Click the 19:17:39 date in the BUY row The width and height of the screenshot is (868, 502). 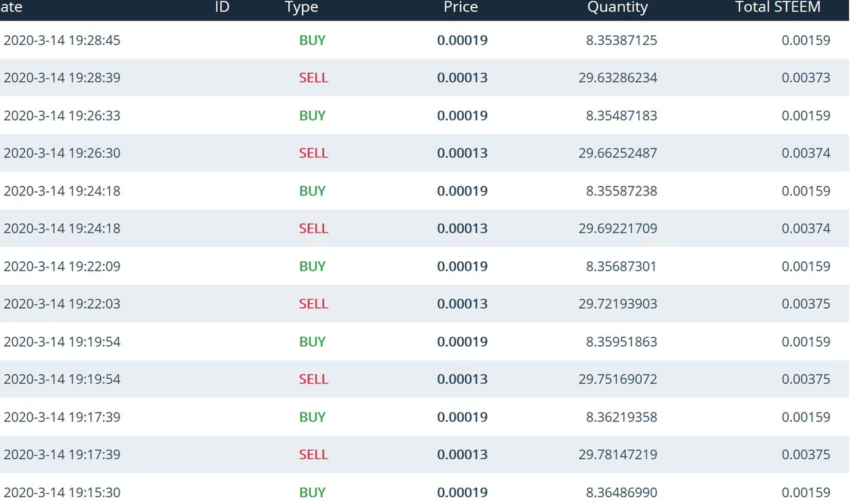tap(62, 417)
